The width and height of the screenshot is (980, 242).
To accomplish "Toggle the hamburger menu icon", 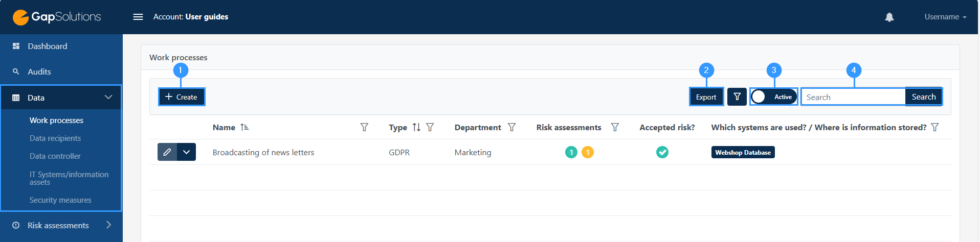I will pyautogui.click(x=138, y=17).
